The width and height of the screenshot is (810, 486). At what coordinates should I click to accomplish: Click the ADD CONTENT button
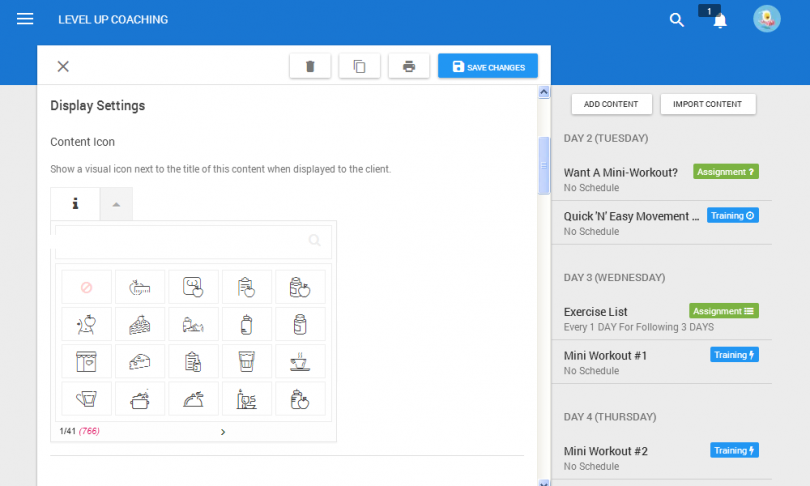[611, 104]
